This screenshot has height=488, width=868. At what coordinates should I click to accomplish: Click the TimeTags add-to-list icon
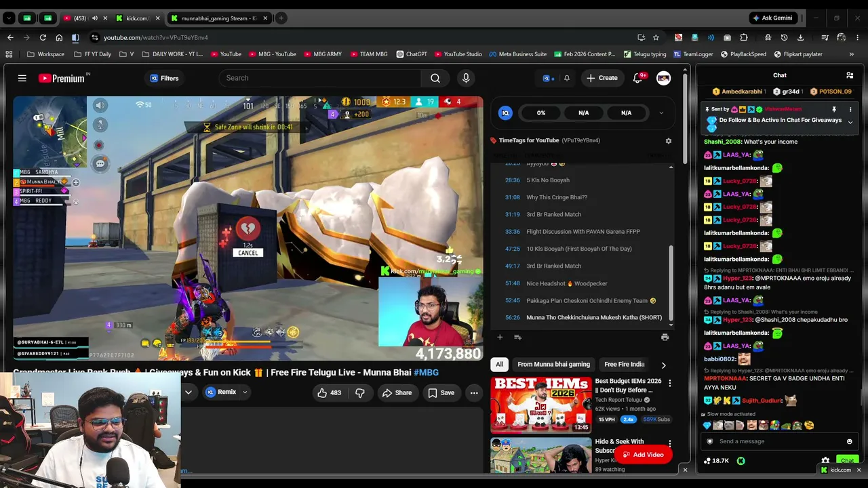[x=517, y=337]
